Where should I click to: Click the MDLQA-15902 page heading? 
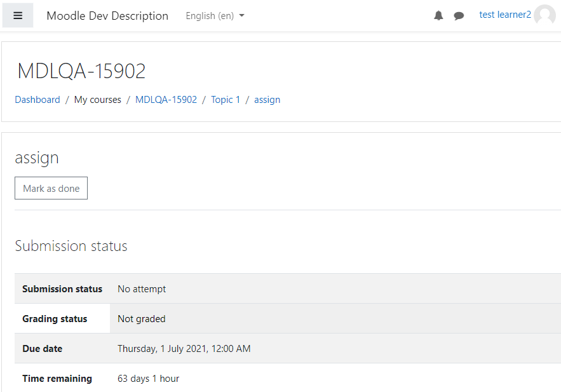[81, 71]
